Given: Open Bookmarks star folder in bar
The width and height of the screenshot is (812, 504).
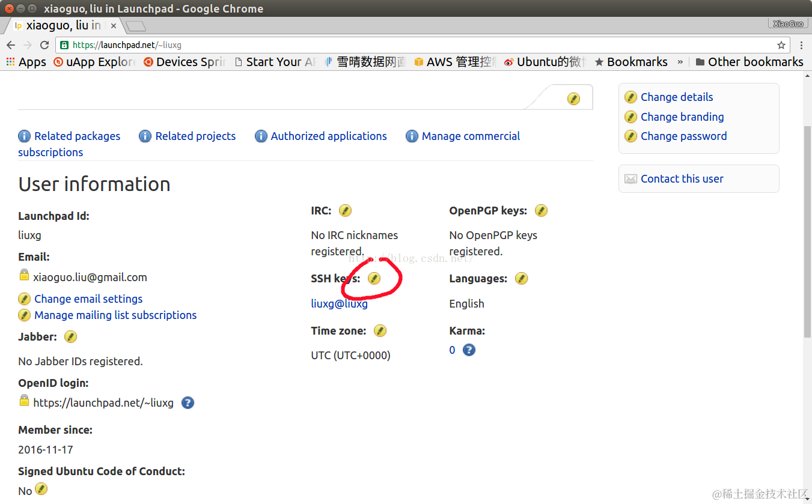Looking at the screenshot, I should click(631, 62).
